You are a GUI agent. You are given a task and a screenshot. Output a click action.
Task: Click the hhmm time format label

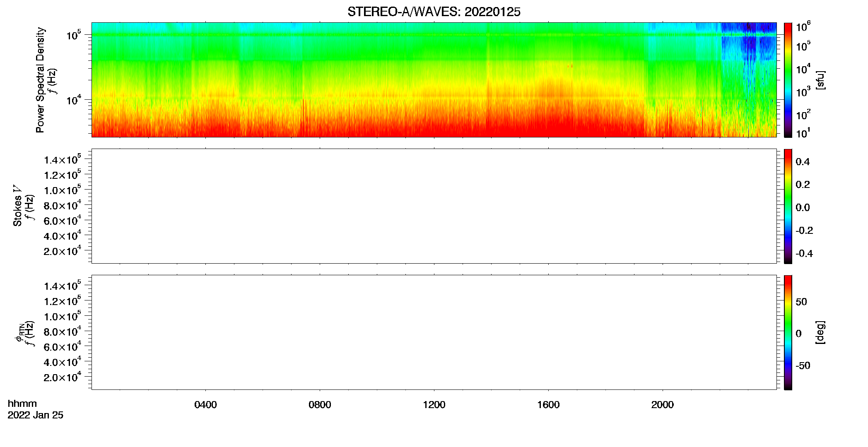pos(22,404)
